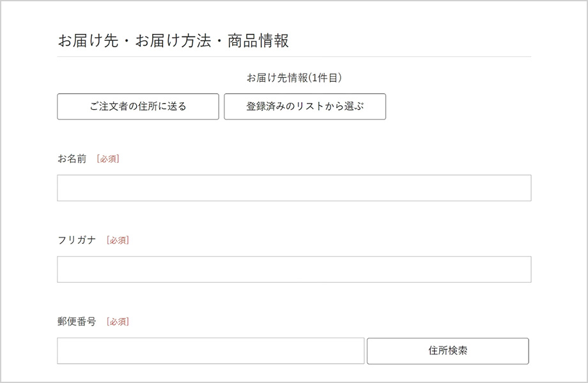Click the divider line under the heading

pyautogui.click(x=294, y=57)
